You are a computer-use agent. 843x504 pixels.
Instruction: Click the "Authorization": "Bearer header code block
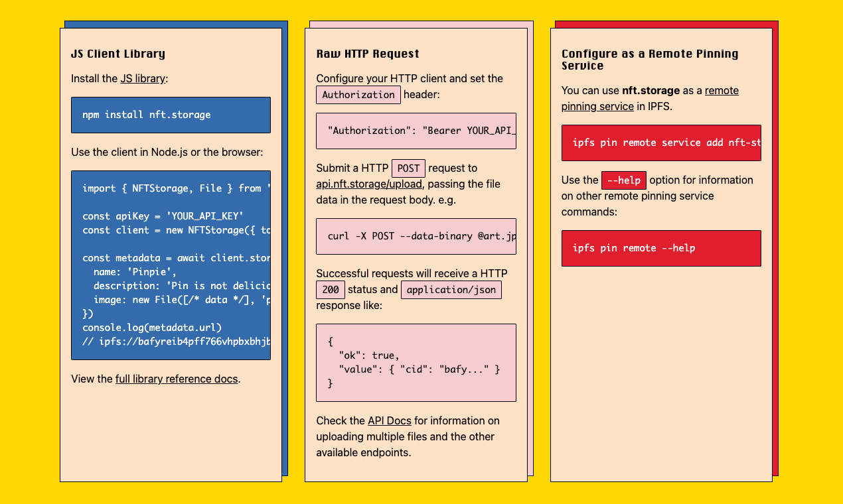416,131
